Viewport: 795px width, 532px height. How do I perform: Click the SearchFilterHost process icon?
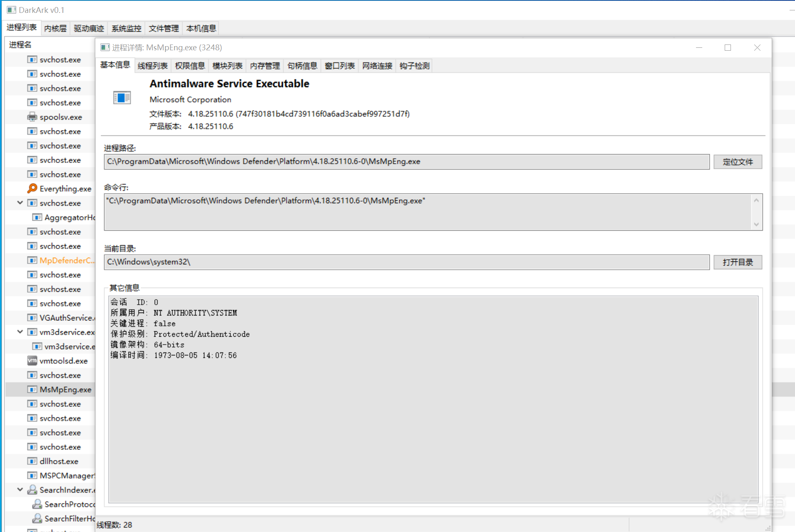[37, 518]
